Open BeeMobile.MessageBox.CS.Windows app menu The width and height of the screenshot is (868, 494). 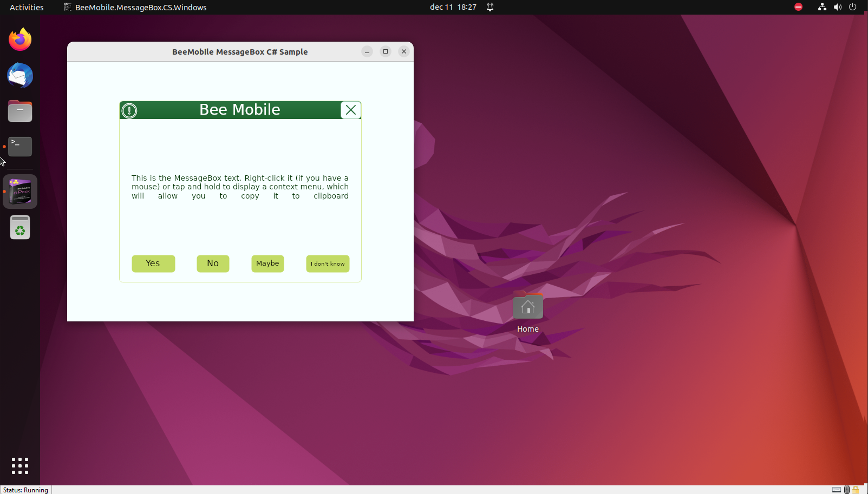[x=135, y=7]
